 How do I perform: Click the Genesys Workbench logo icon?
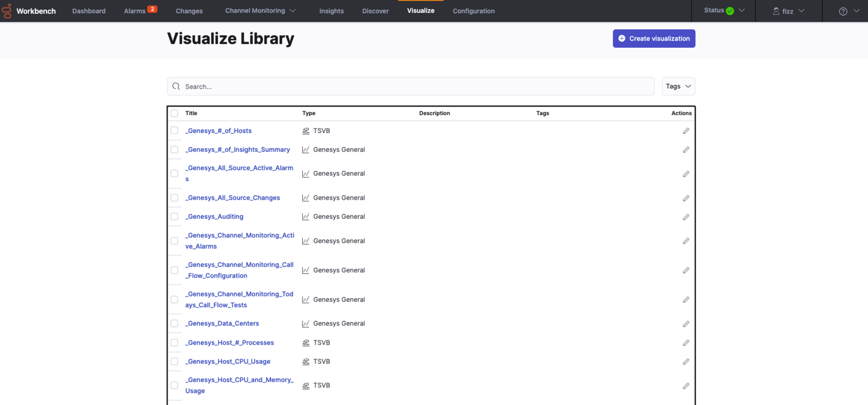coord(7,11)
